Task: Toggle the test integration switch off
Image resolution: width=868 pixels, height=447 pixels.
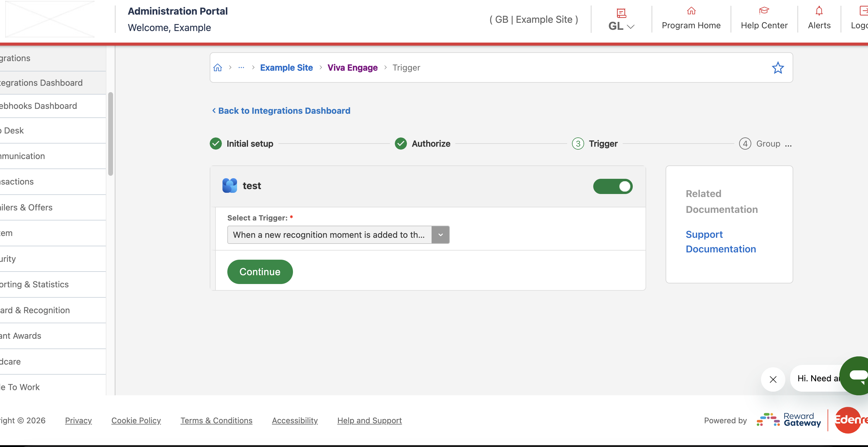Action: [613, 186]
